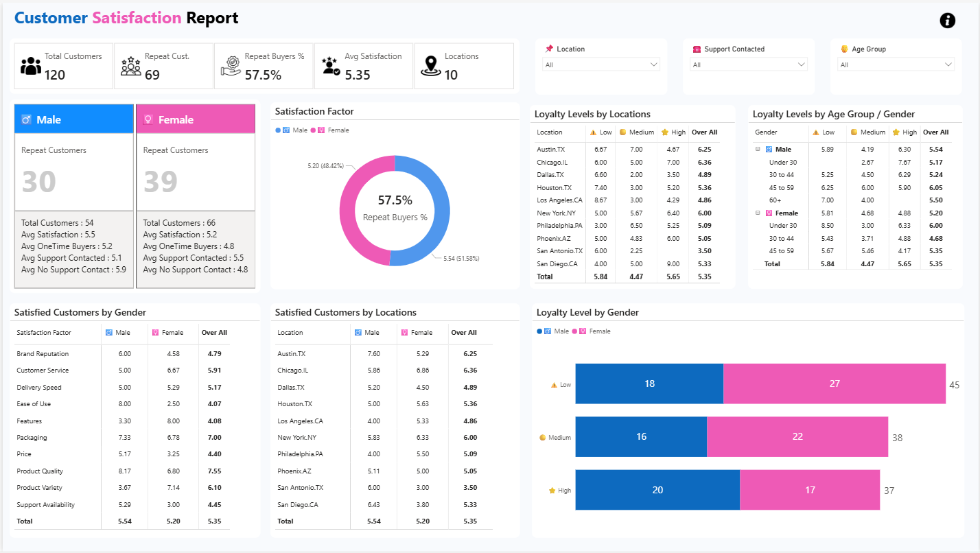Select the blue Low bar showing 18
Image resolution: width=980 pixels, height=553 pixels.
[649, 384]
